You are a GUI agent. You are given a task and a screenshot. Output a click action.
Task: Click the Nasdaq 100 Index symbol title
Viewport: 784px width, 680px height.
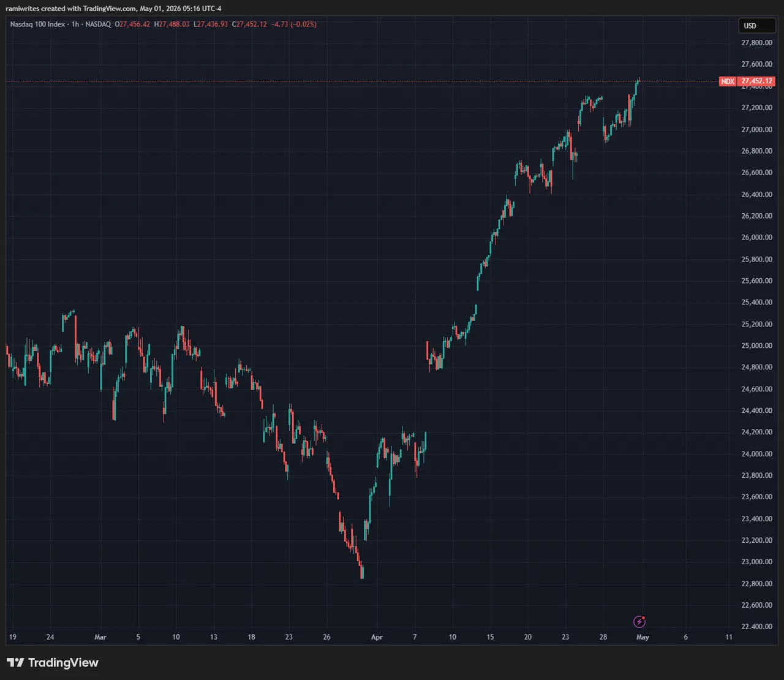coord(37,25)
